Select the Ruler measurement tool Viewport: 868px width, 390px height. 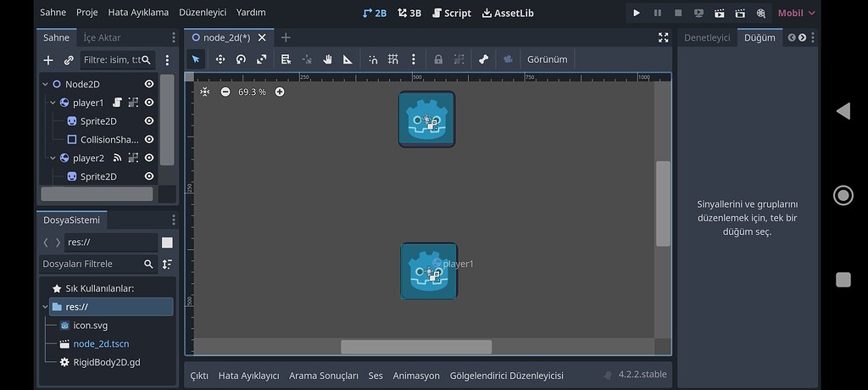[x=348, y=59]
